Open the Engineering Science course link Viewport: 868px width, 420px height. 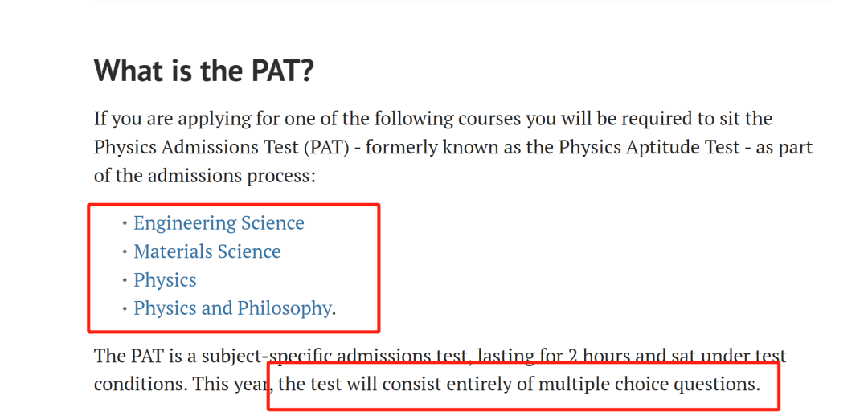pos(219,223)
